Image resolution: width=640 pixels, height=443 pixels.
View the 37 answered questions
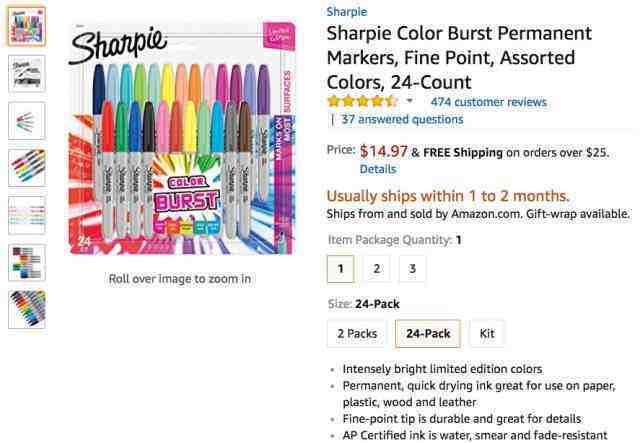tap(402, 119)
